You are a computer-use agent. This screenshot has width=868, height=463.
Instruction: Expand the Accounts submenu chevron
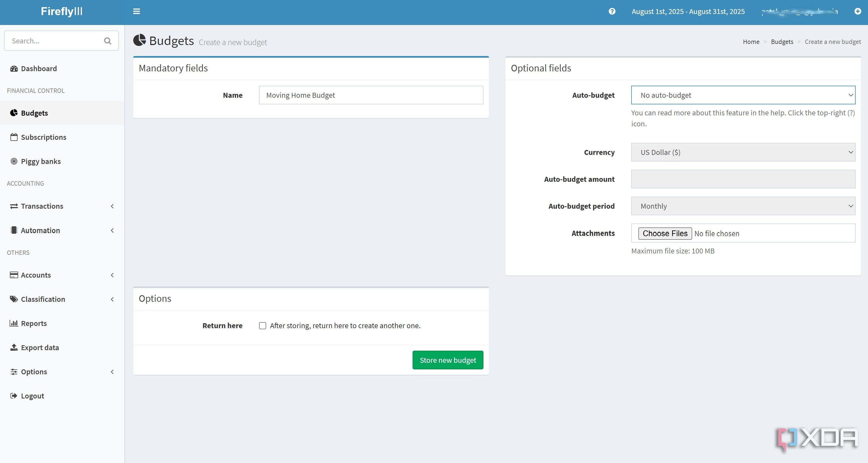(x=112, y=275)
